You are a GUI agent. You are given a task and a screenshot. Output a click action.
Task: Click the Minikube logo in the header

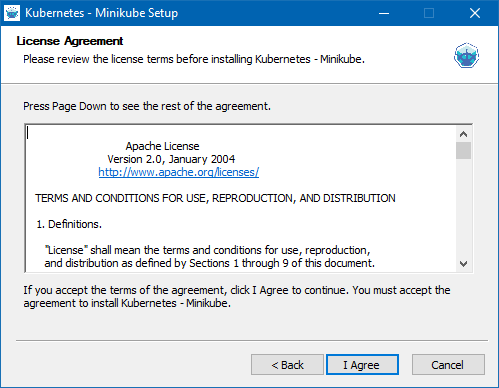click(x=466, y=56)
